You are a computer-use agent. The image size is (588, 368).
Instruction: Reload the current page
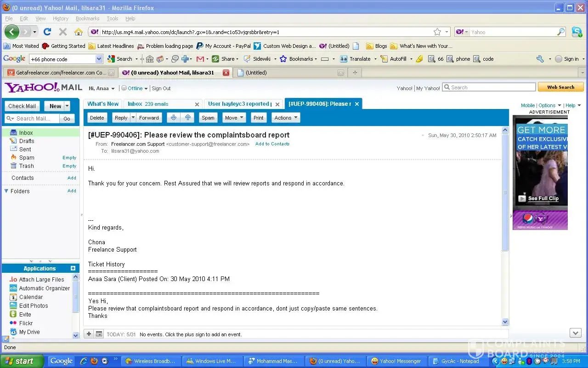47,32
